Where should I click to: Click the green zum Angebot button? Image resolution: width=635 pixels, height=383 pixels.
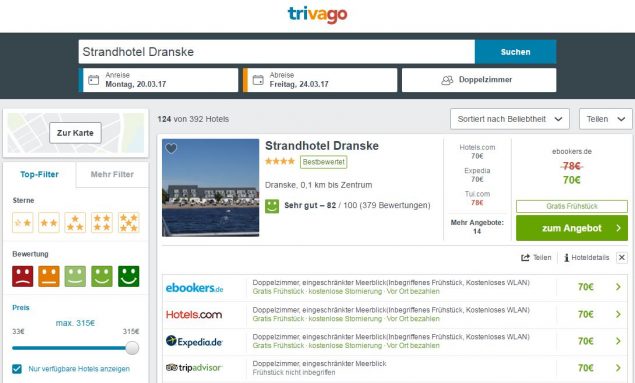coord(572,228)
